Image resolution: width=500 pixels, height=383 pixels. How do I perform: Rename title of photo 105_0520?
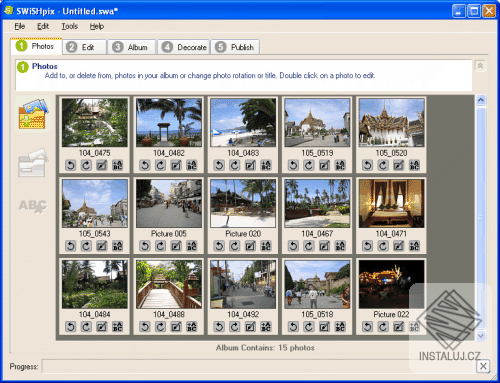click(415, 165)
